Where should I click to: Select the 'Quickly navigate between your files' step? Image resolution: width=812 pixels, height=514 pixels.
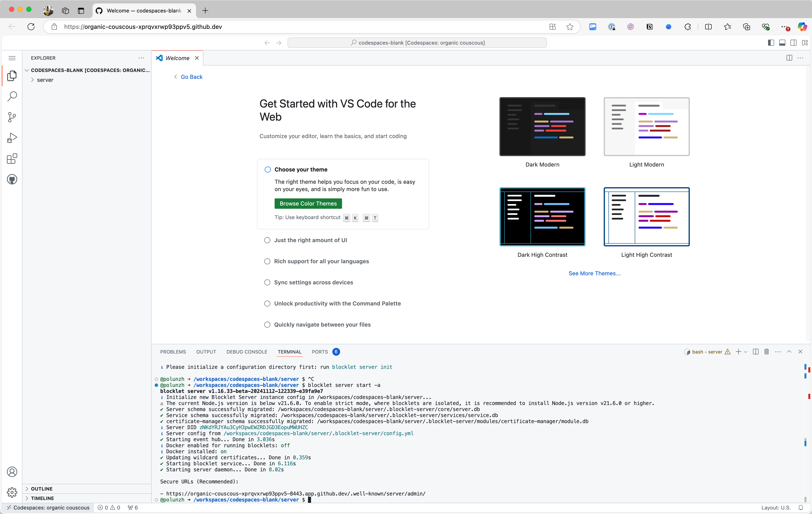pyautogui.click(x=322, y=324)
